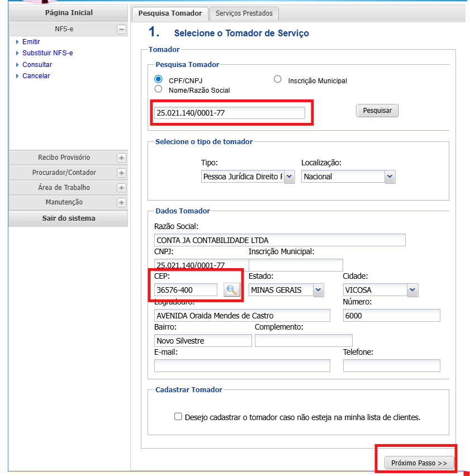Open the Estado dropdown
Screen dimensions: 470x476
(x=286, y=290)
